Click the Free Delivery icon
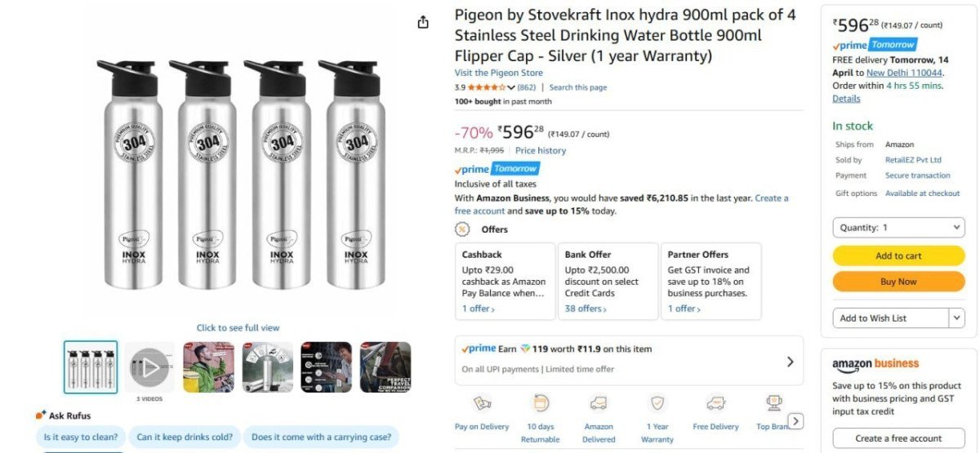The height and width of the screenshot is (453, 980). pos(715,403)
